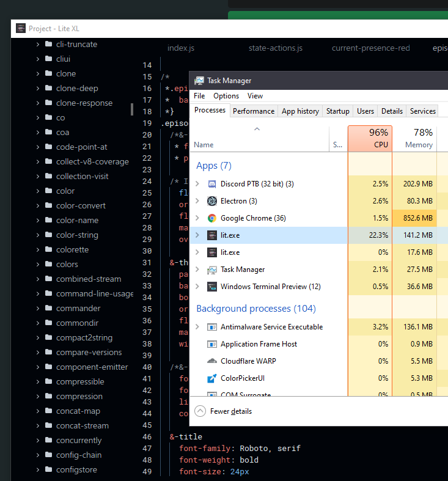Image resolution: width=448 pixels, height=481 pixels.
Task: Select the code-point-at folder
Action: tap(82, 147)
